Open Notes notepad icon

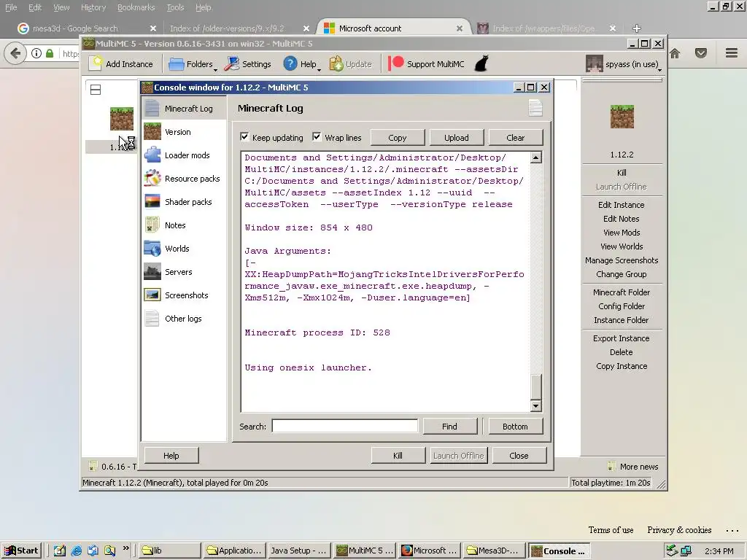tap(152, 225)
